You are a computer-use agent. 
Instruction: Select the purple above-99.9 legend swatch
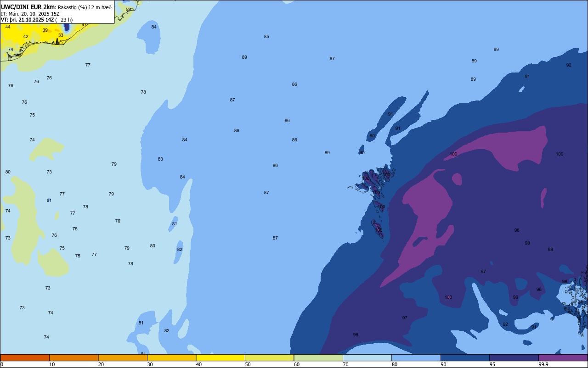point(563,357)
